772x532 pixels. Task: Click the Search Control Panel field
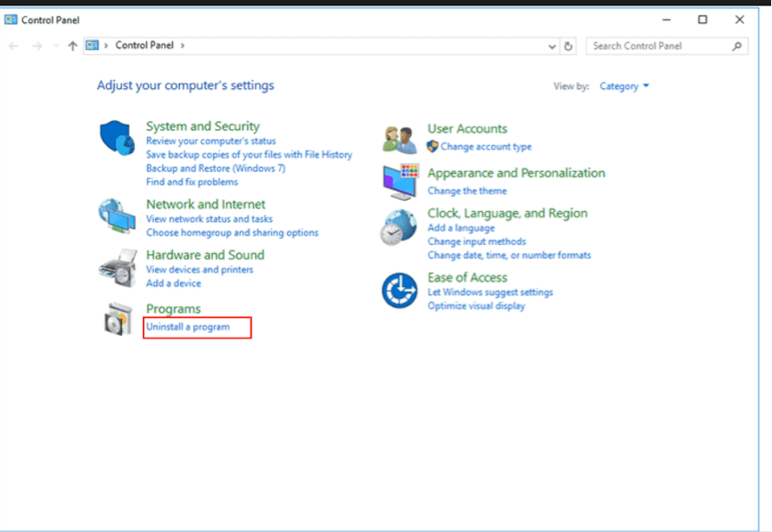pos(660,45)
